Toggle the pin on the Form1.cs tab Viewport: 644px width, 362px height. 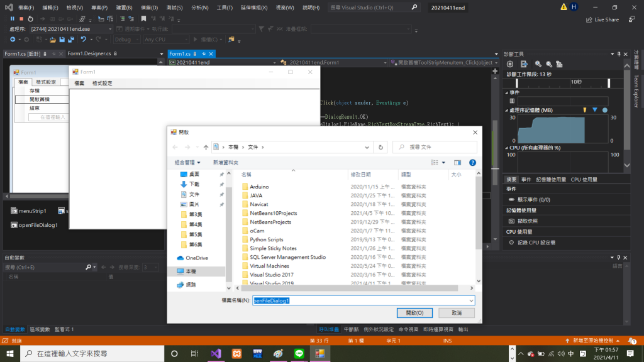click(x=203, y=54)
